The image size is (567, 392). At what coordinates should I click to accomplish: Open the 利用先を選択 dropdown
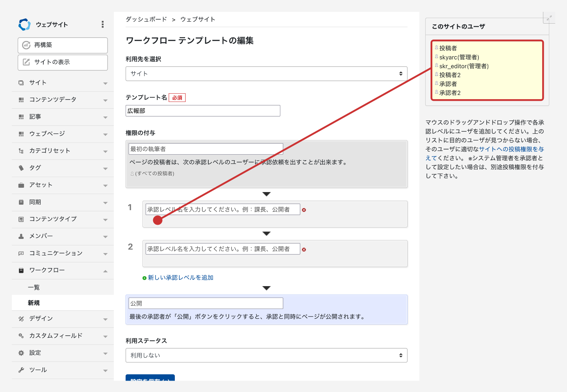pyautogui.click(x=266, y=74)
